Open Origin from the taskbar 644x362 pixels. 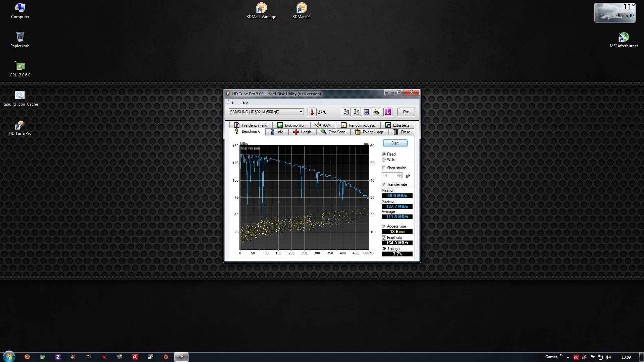(x=166, y=357)
